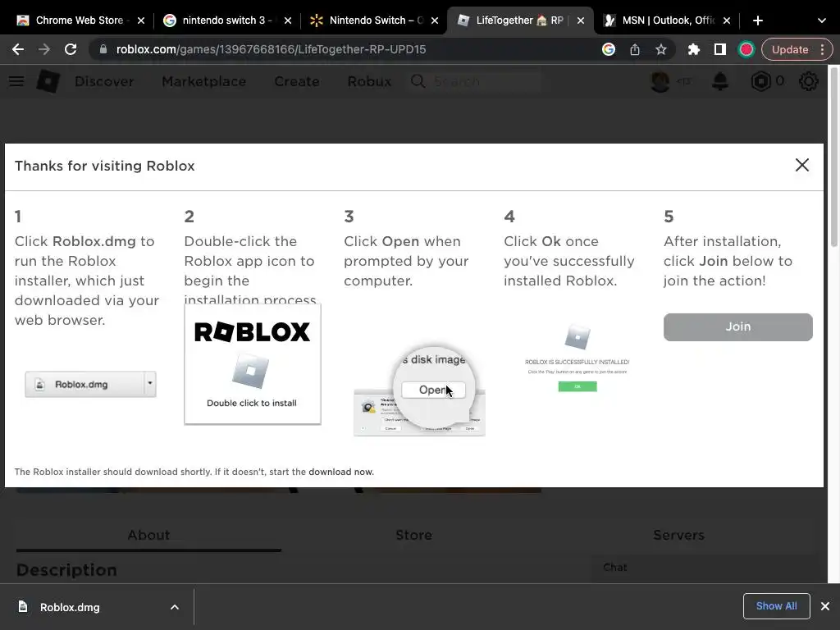Close the Chrome Web Store tab
Viewport: 840px width, 630px height.
[x=141, y=21]
